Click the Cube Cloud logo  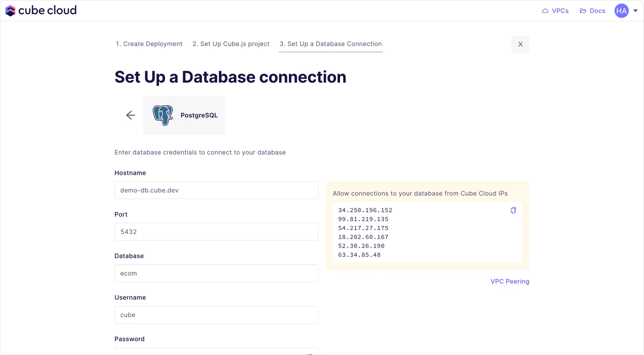41,10
